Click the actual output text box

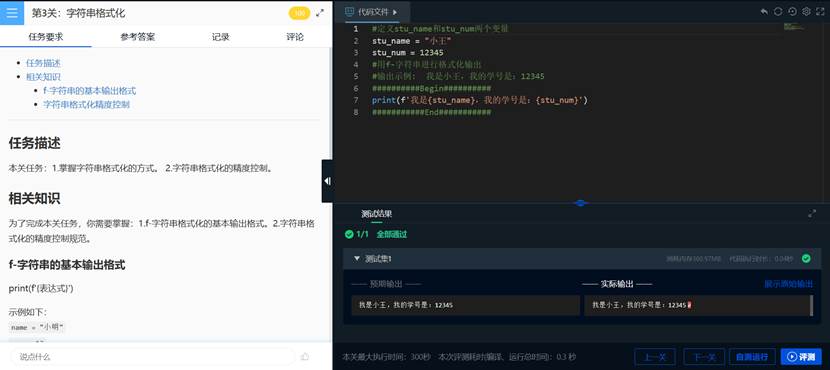pyautogui.click(x=698, y=305)
